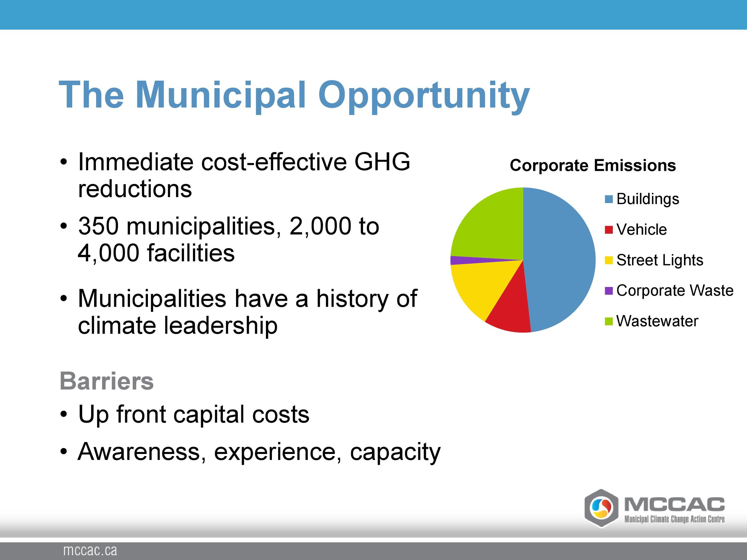Click the 'Barriers' heading
Image resolution: width=747 pixels, height=560 pixels.
pyautogui.click(x=106, y=381)
